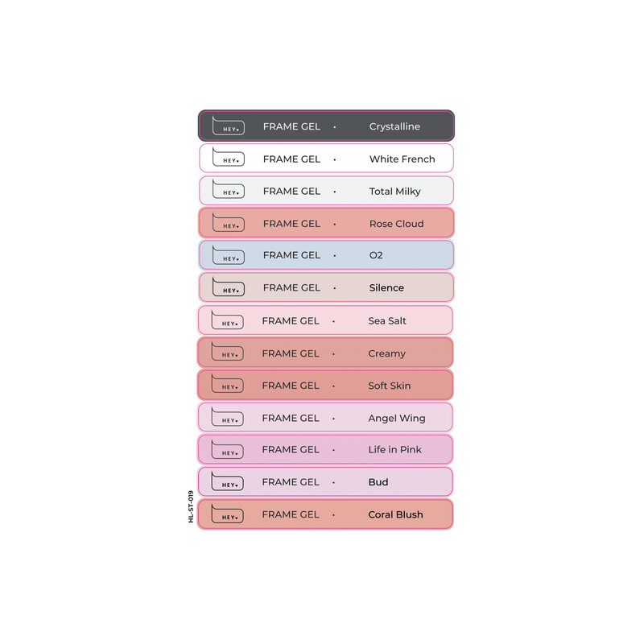
Task: Click the HEY logo on the Rose Cloud row
Action: click(x=228, y=223)
